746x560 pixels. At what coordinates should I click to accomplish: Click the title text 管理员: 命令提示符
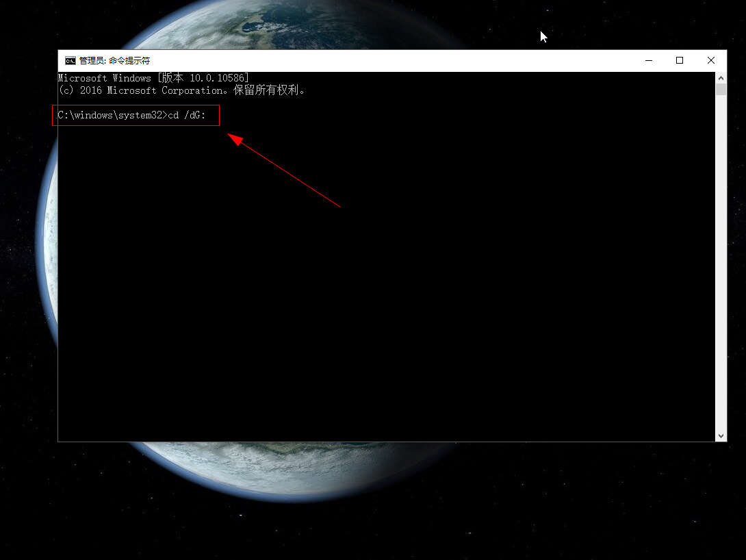pos(114,61)
